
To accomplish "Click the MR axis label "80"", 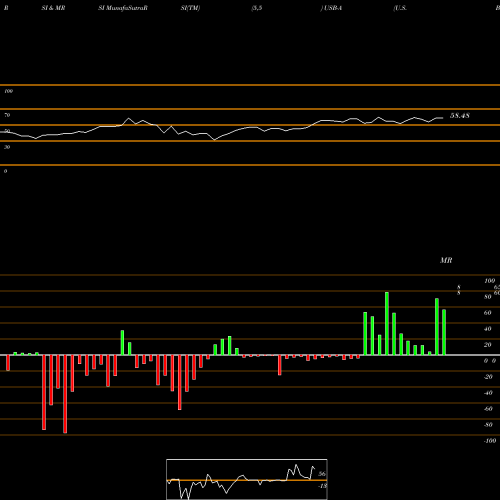I will coord(488,297).
